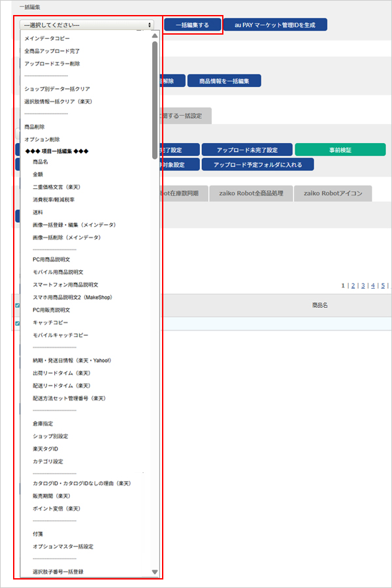Go to page 3 link
392x588 pixels.
[x=363, y=286]
